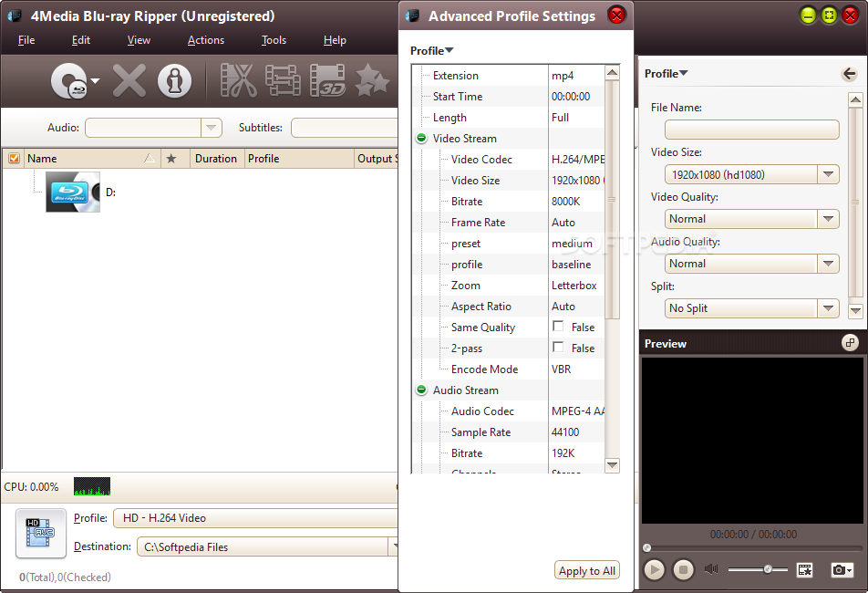Open the Split dropdown
Viewport: 868px width, 593px height.
(828, 308)
